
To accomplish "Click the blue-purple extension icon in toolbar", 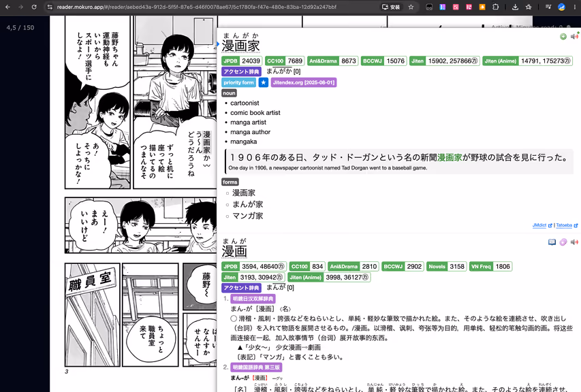I will tap(443, 7).
